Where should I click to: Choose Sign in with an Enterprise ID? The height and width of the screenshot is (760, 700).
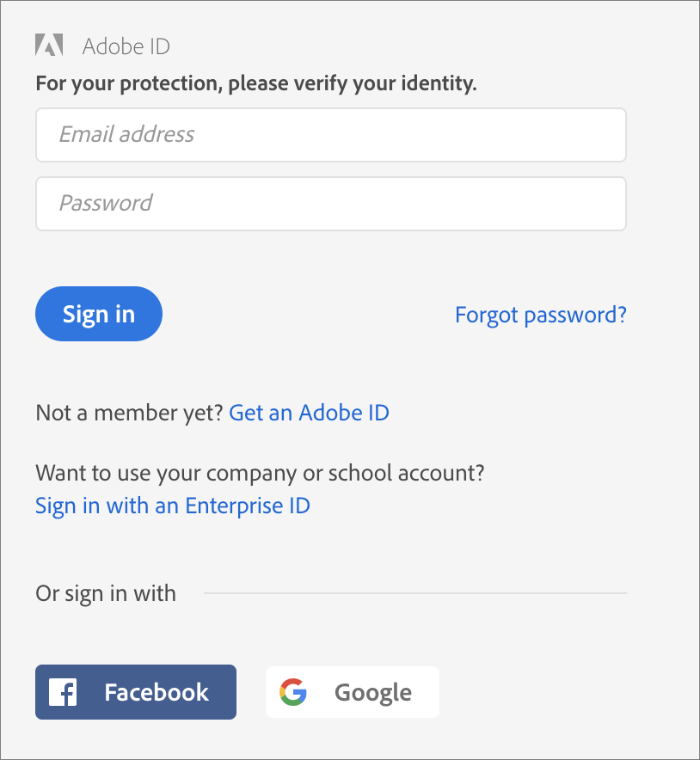click(x=172, y=506)
